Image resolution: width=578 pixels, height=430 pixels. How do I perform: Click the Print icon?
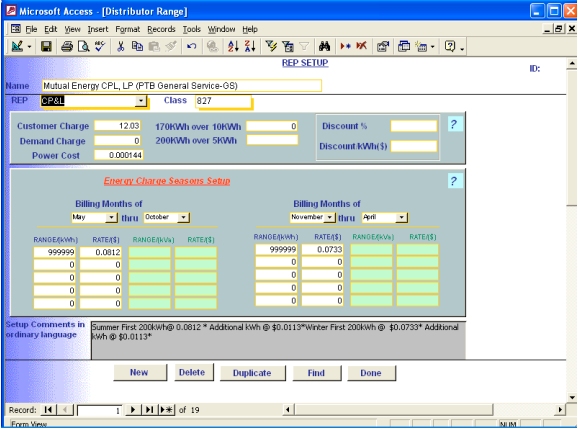point(67,46)
